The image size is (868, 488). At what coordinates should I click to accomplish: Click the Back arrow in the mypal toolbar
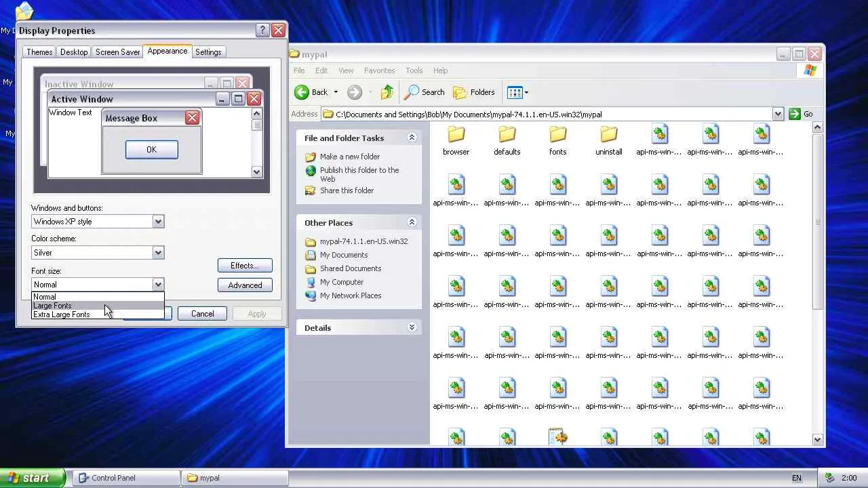(x=302, y=92)
